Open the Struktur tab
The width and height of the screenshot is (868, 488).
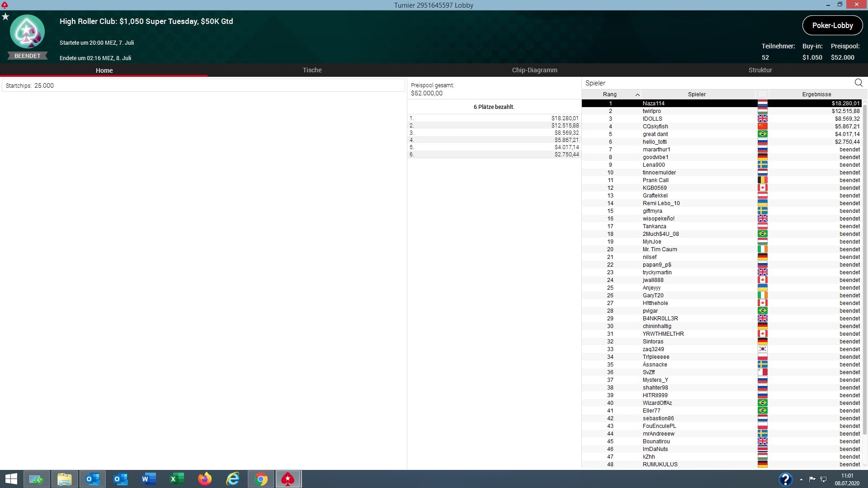[x=760, y=70]
